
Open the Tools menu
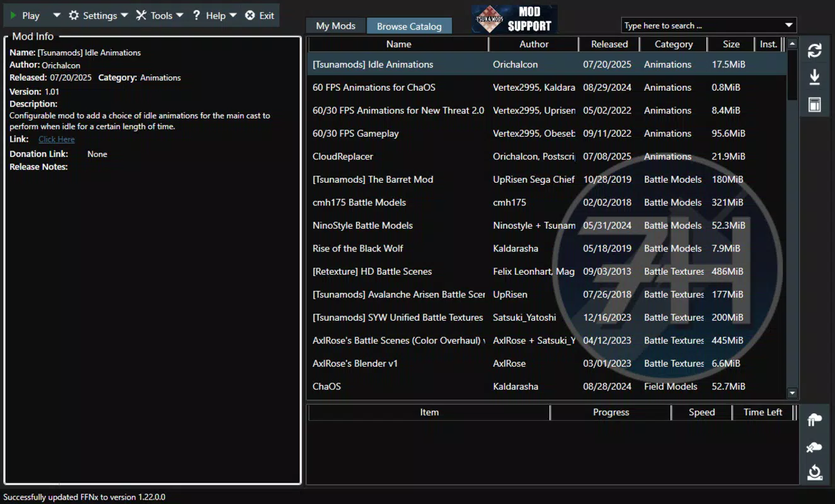coord(159,16)
